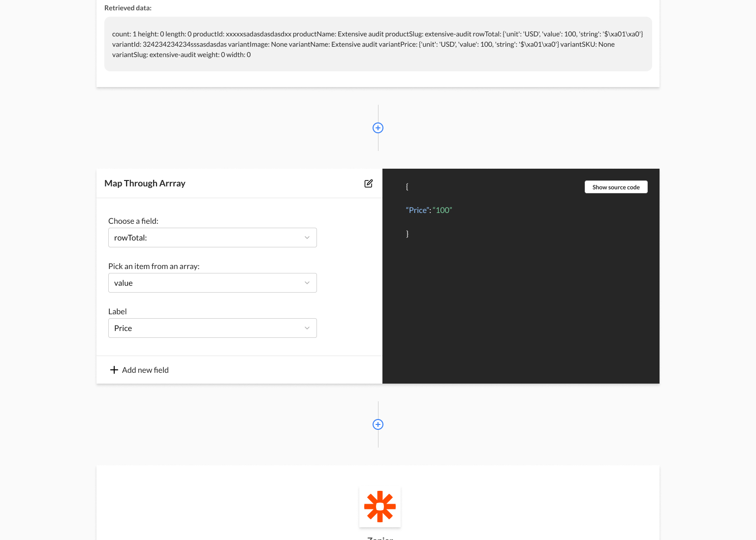Click the edit pencil icon on Map Through Arrray

coord(369,183)
